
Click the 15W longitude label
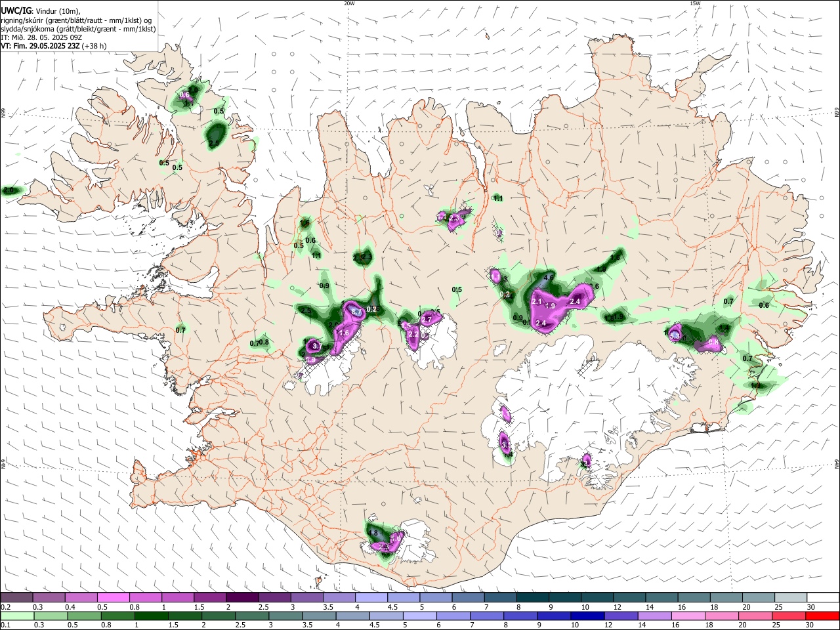coord(695,3)
